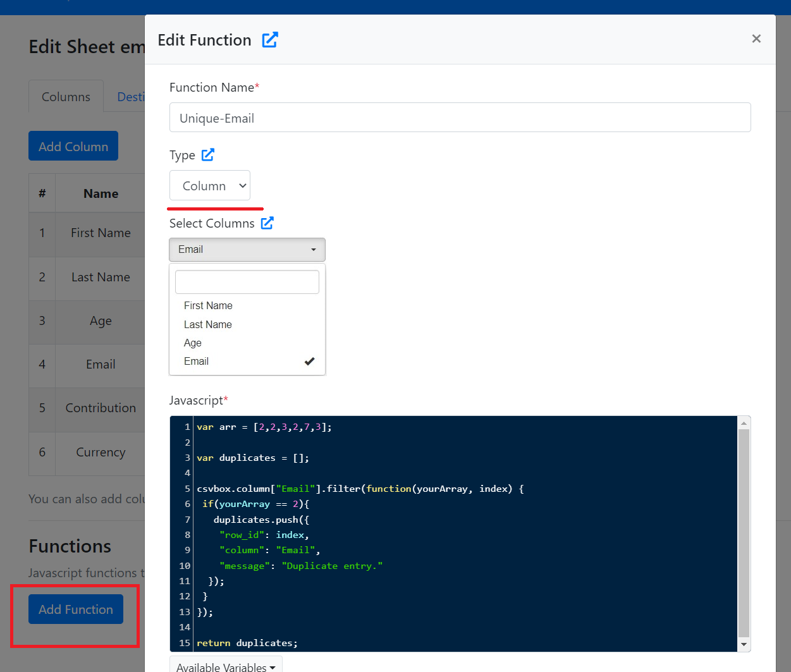Click the Age cell in columns table
The height and width of the screenshot is (672, 791).
pos(101,321)
